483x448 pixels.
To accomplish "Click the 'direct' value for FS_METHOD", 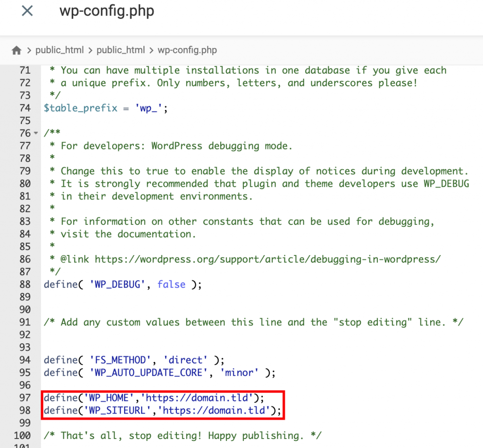I will click(x=185, y=360).
